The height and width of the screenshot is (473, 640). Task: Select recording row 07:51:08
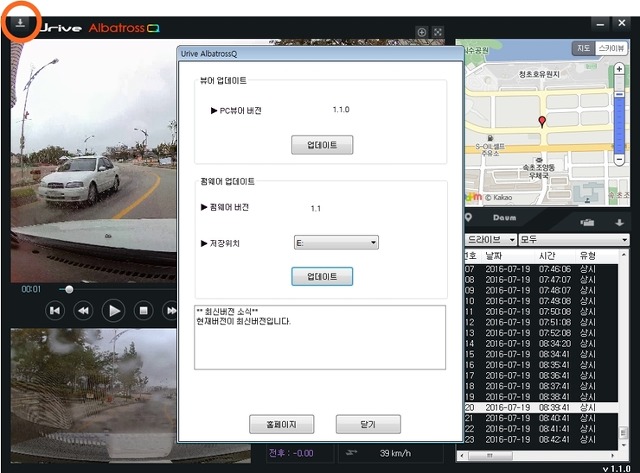tap(541, 322)
